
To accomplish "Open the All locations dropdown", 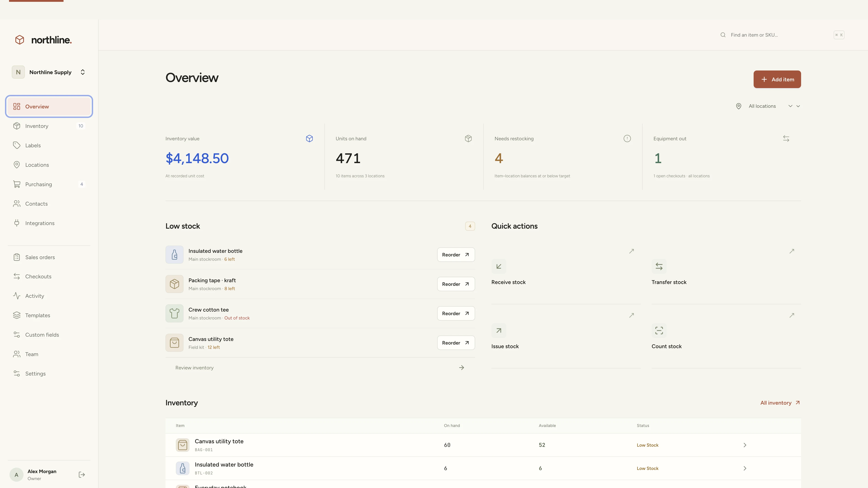I will [x=767, y=106].
